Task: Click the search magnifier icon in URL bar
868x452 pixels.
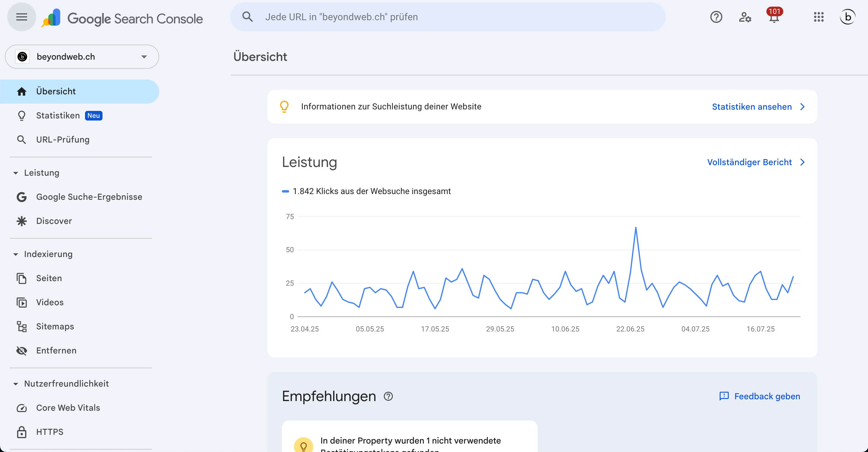Action: click(248, 17)
